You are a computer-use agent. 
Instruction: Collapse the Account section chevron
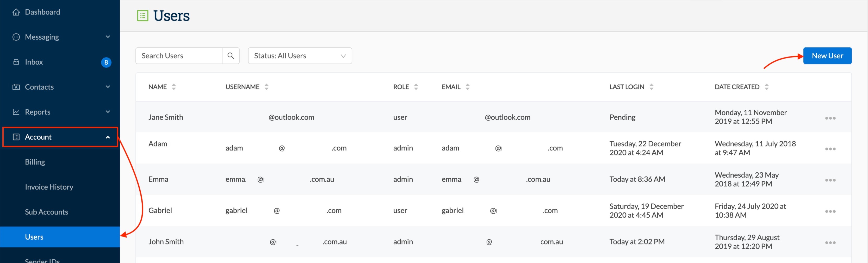tap(108, 137)
